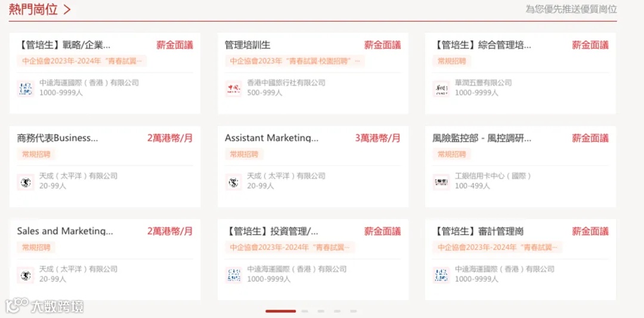644x318 pixels.
Task: Click 常規招聘 tag under Sales and Marketing
Action: click(x=36, y=247)
